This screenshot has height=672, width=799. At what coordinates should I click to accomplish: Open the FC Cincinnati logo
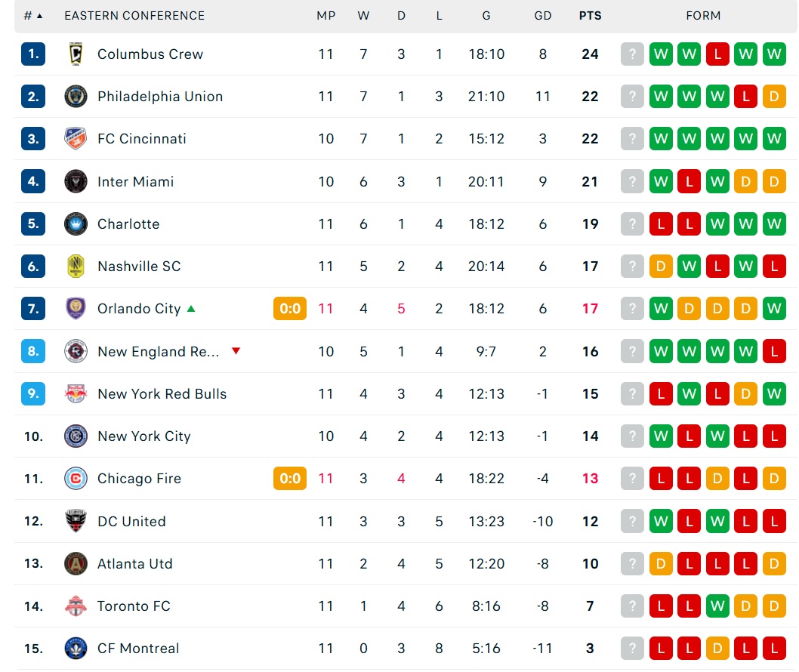tap(76, 139)
